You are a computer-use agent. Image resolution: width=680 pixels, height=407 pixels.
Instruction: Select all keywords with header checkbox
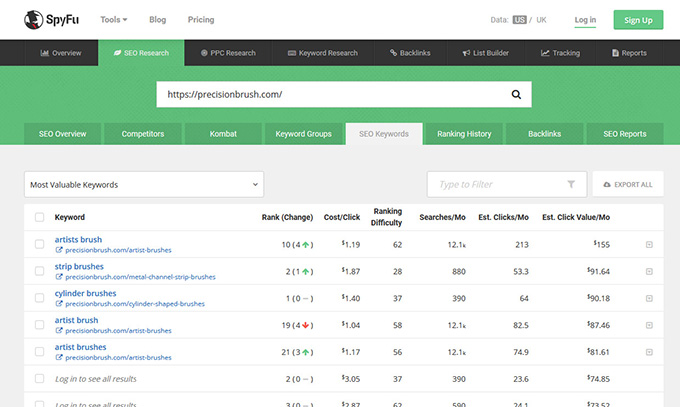(39, 217)
